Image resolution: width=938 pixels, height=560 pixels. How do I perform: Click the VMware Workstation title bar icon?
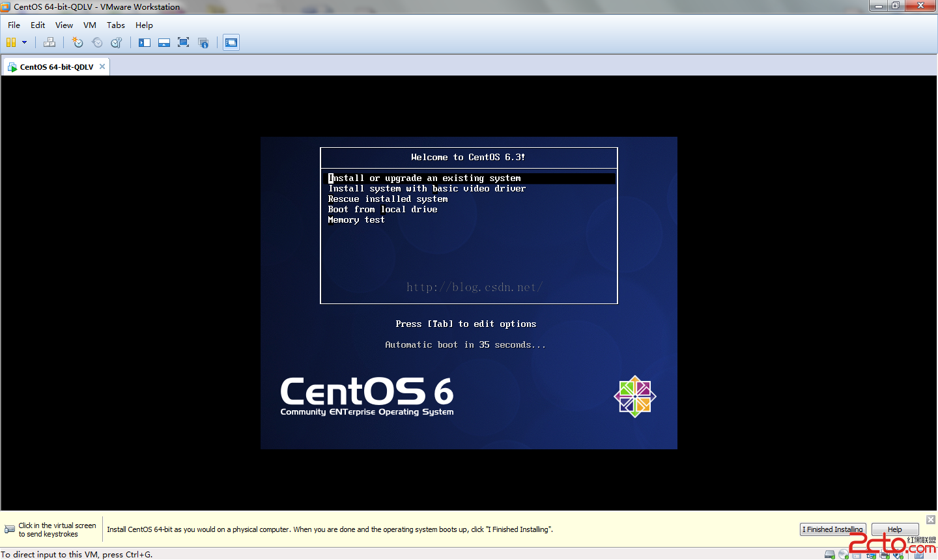point(6,7)
